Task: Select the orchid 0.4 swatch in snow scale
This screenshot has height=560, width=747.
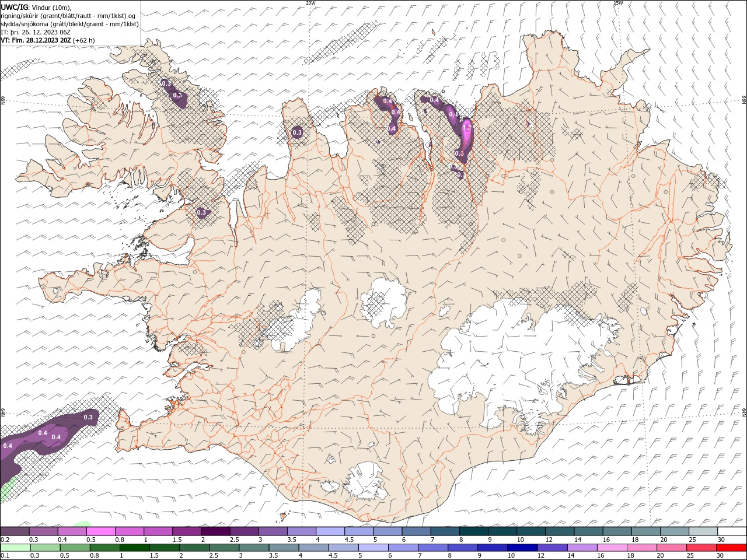Action: tap(72, 531)
